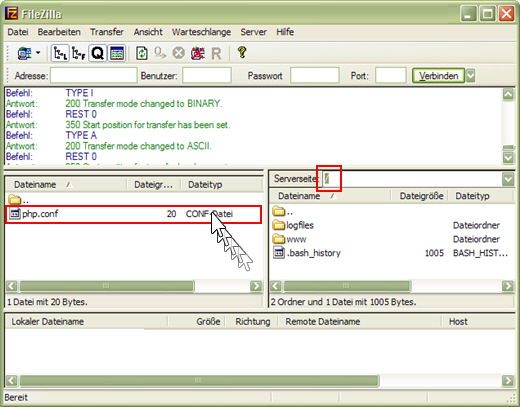Click queue pane scroll right arrow
The width and height of the screenshot is (520, 407).
[508, 380]
